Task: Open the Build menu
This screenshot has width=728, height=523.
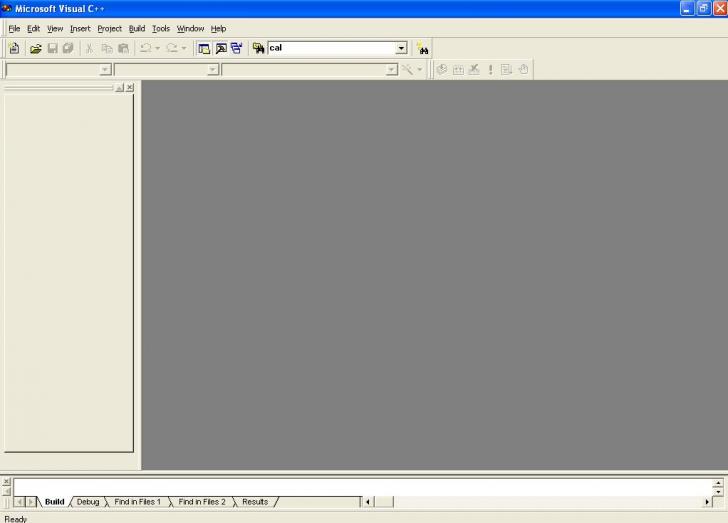Action: [137, 29]
